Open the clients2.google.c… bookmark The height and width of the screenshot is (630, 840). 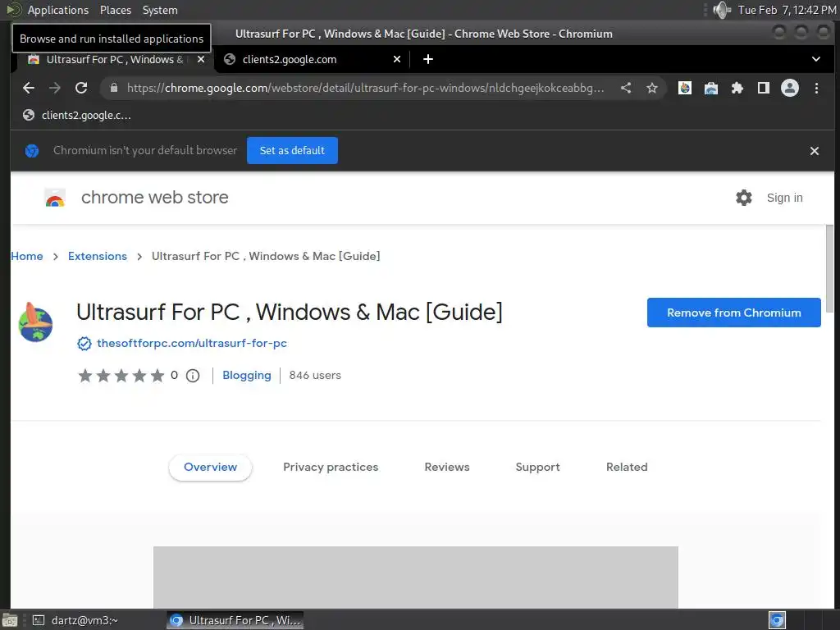[76, 115]
